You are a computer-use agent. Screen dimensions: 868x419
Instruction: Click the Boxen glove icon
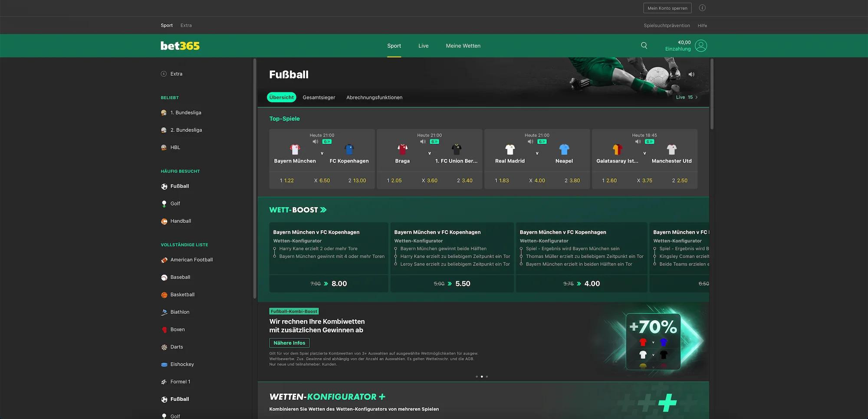click(x=164, y=330)
